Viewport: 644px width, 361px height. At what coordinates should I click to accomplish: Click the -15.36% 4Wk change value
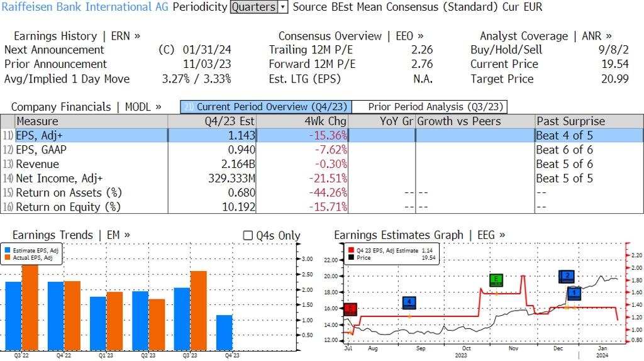[328, 135]
